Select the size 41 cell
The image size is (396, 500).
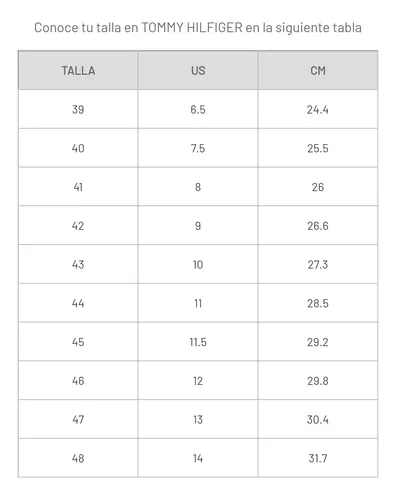coord(78,187)
